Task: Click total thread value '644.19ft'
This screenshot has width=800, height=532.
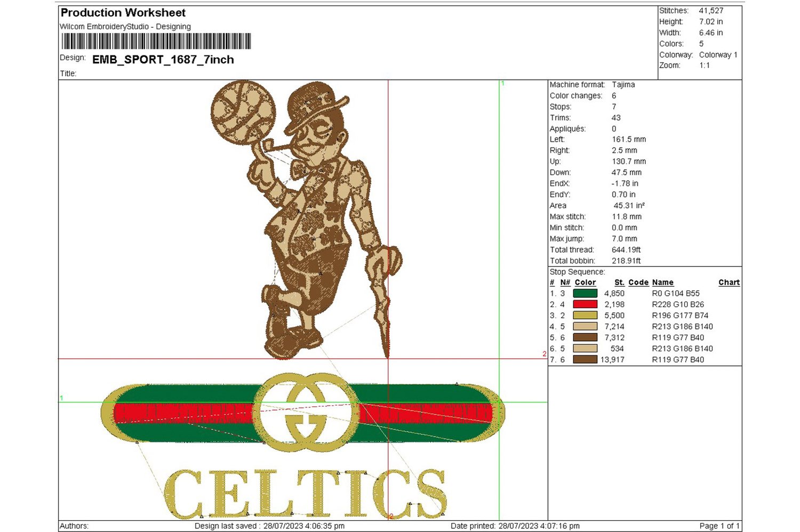Action: [626, 250]
